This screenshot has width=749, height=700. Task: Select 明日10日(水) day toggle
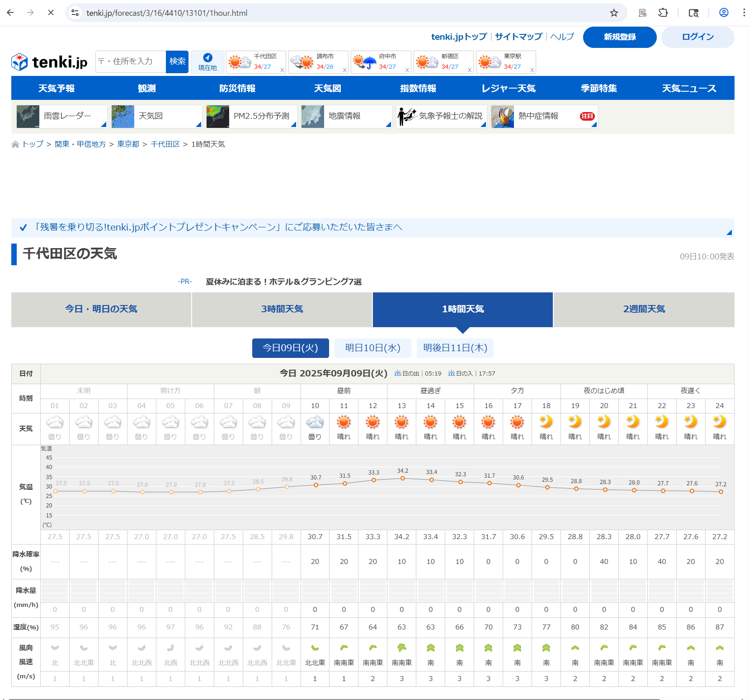tap(372, 348)
